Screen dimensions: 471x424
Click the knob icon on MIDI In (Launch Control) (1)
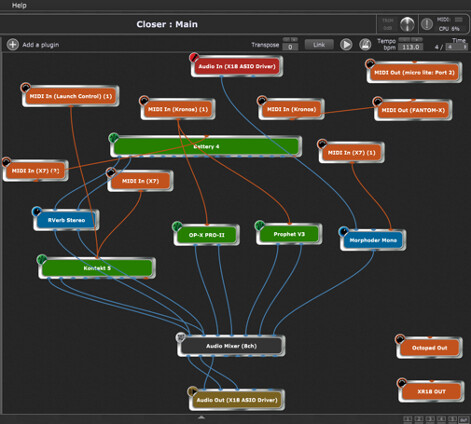tap(25, 88)
